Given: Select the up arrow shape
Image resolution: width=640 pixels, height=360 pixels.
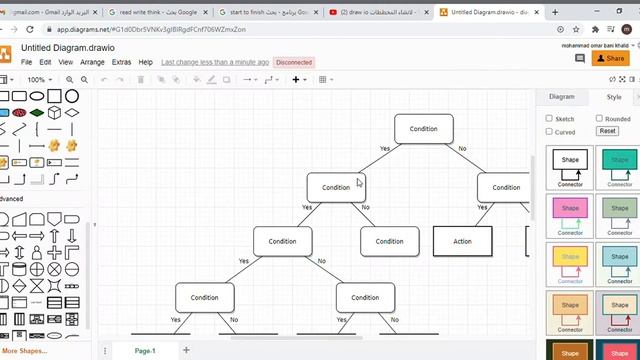Looking at the screenshot, I should coord(54,236).
